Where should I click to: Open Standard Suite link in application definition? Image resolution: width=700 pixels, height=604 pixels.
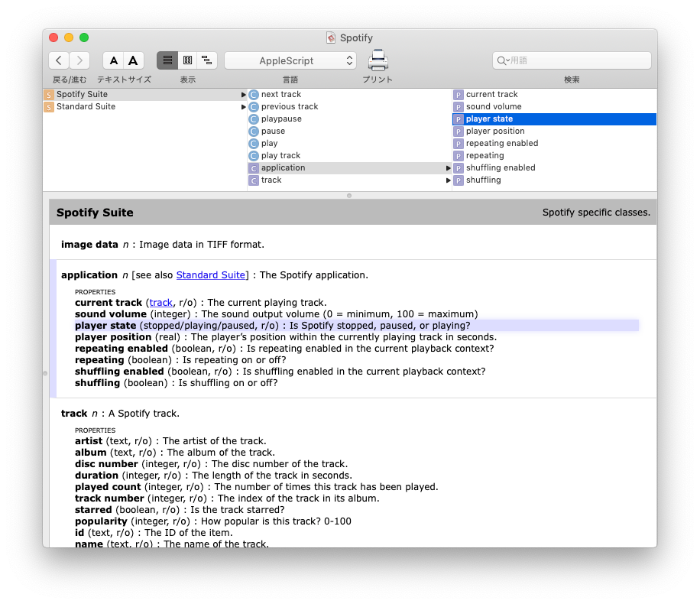(x=211, y=275)
